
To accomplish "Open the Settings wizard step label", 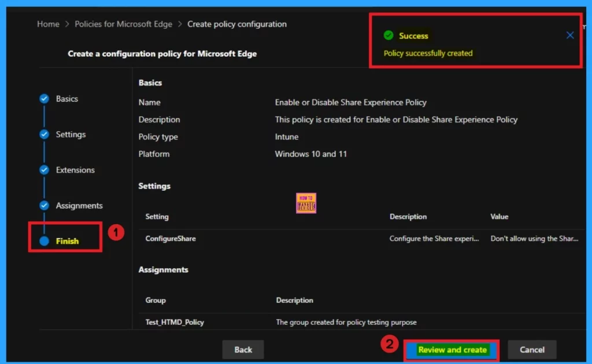I will point(71,134).
